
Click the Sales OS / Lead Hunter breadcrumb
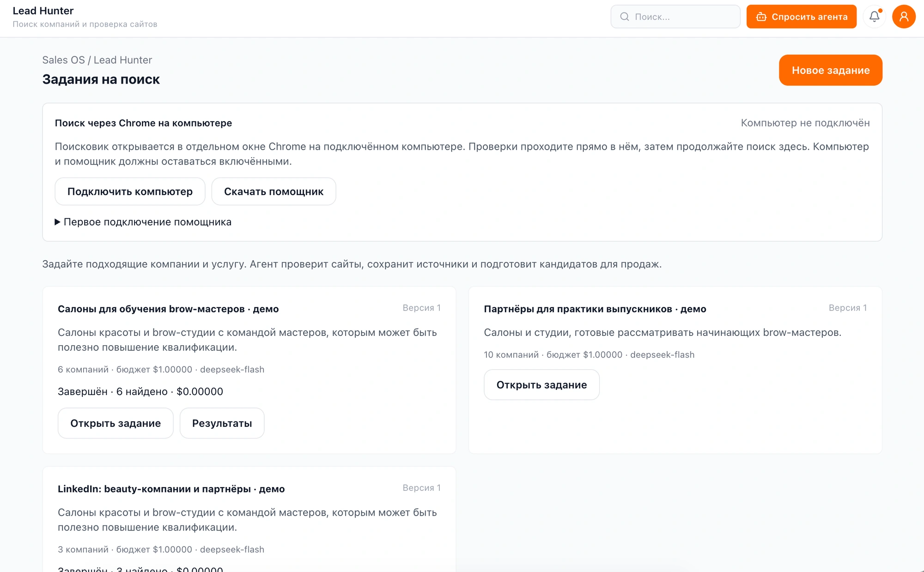97,60
